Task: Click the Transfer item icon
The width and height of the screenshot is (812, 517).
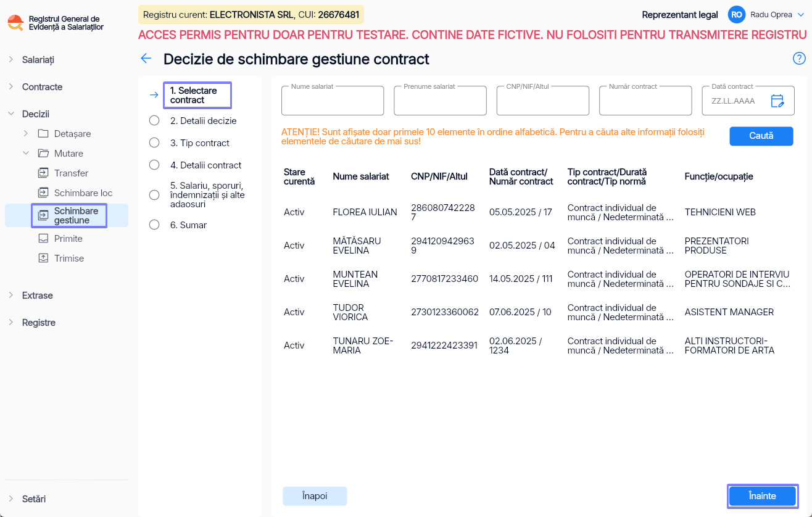Action: click(43, 173)
